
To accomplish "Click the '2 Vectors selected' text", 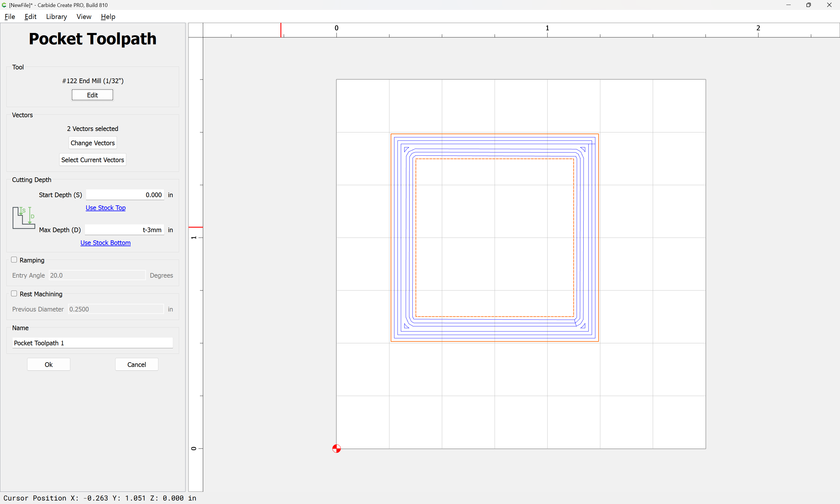I will 93,129.
